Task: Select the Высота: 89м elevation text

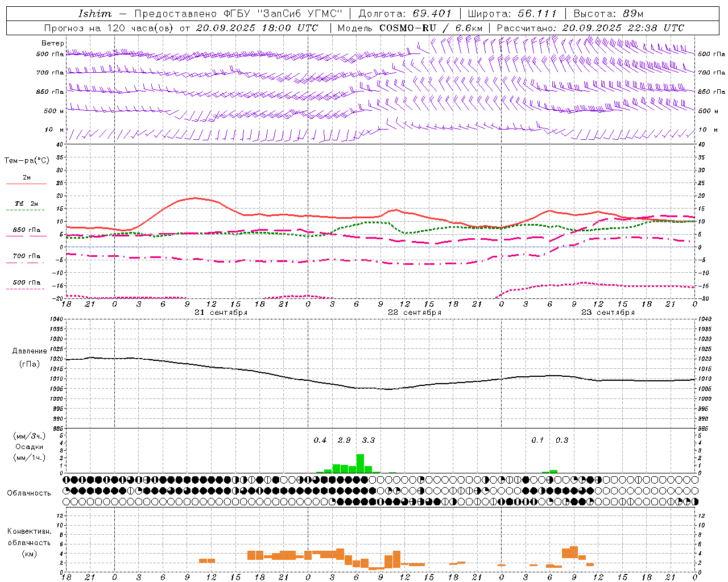Action: (609, 14)
